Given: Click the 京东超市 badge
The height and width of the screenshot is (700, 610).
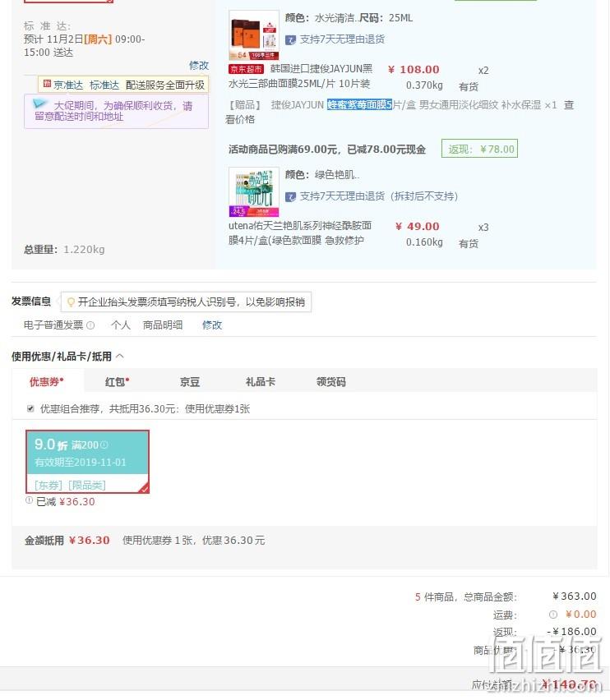Looking at the screenshot, I should pyautogui.click(x=246, y=69).
